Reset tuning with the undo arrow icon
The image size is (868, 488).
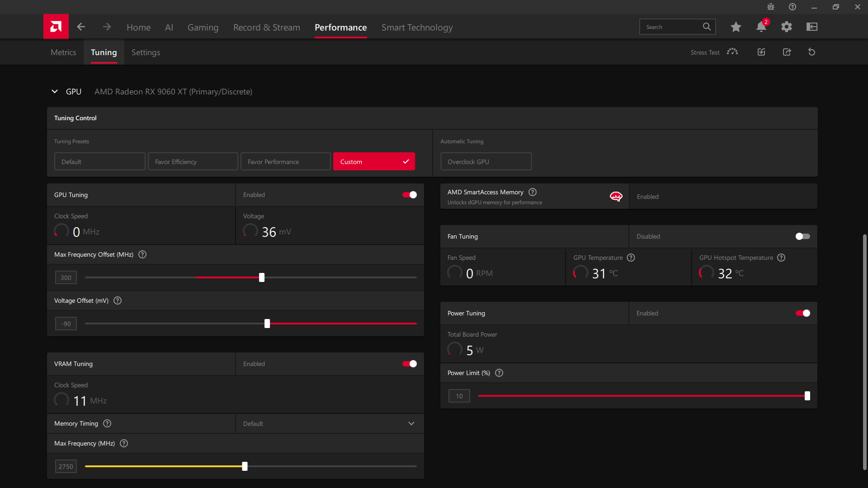[x=812, y=52]
